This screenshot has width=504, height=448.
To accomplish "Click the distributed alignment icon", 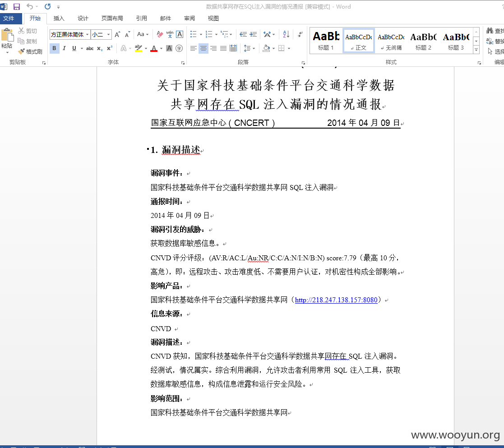I will coord(233,48).
